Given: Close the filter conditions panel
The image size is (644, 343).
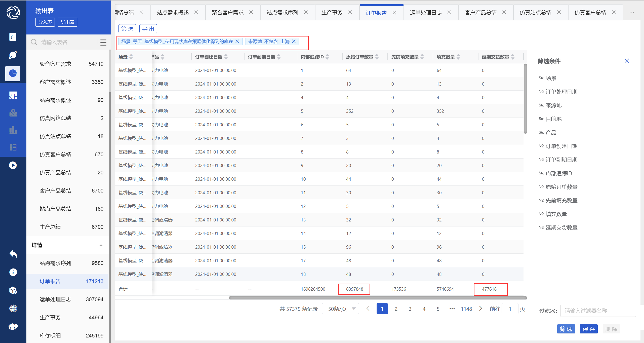Looking at the screenshot, I should 627,61.
